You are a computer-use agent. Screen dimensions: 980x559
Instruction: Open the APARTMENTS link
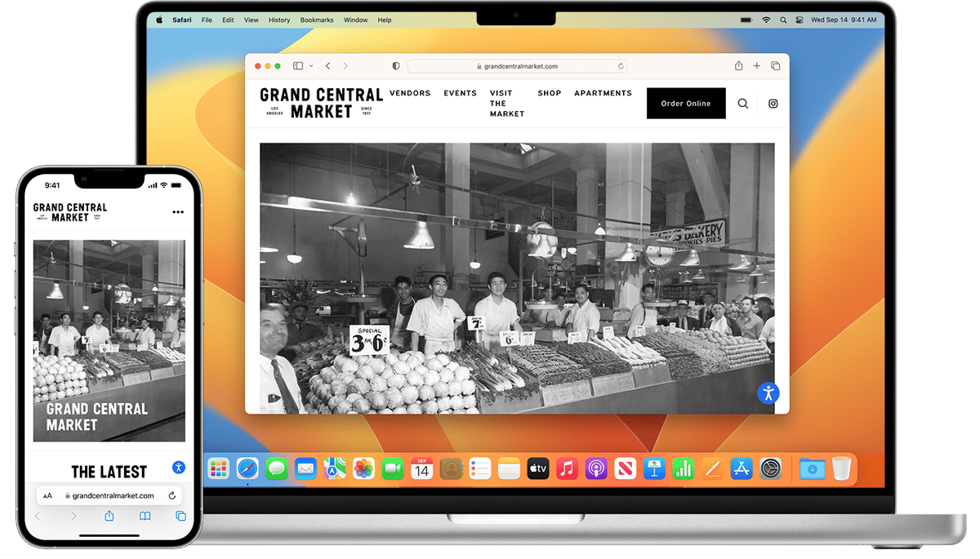point(603,93)
